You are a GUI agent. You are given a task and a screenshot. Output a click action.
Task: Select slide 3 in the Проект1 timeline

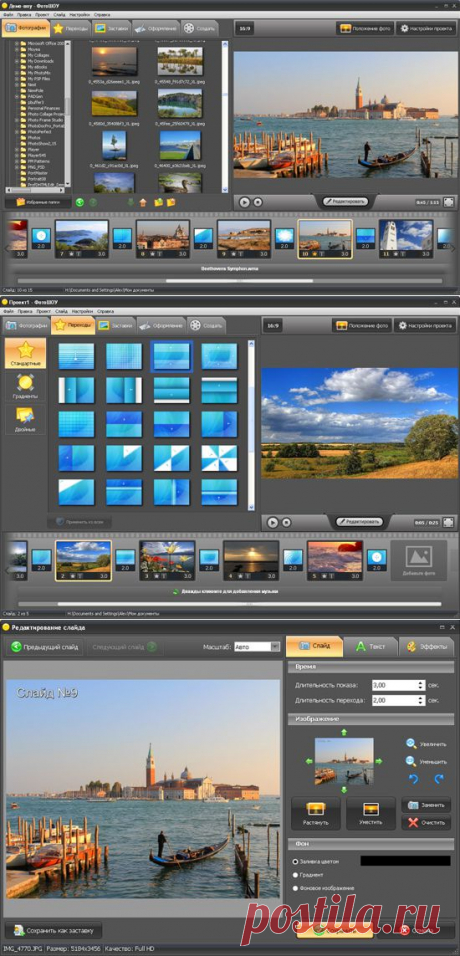tap(167, 560)
